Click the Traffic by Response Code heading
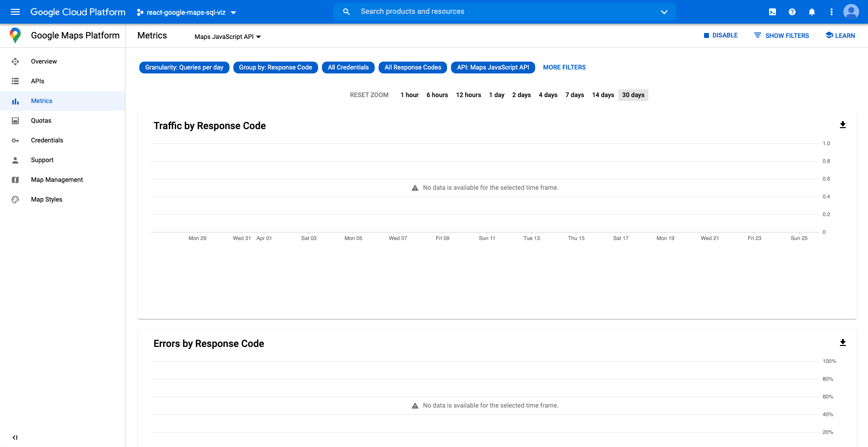 [210, 126]
